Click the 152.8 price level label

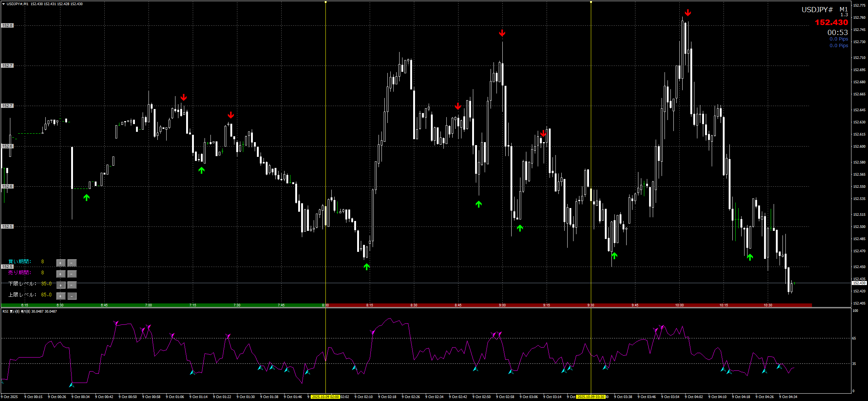(x=7, y=25)
